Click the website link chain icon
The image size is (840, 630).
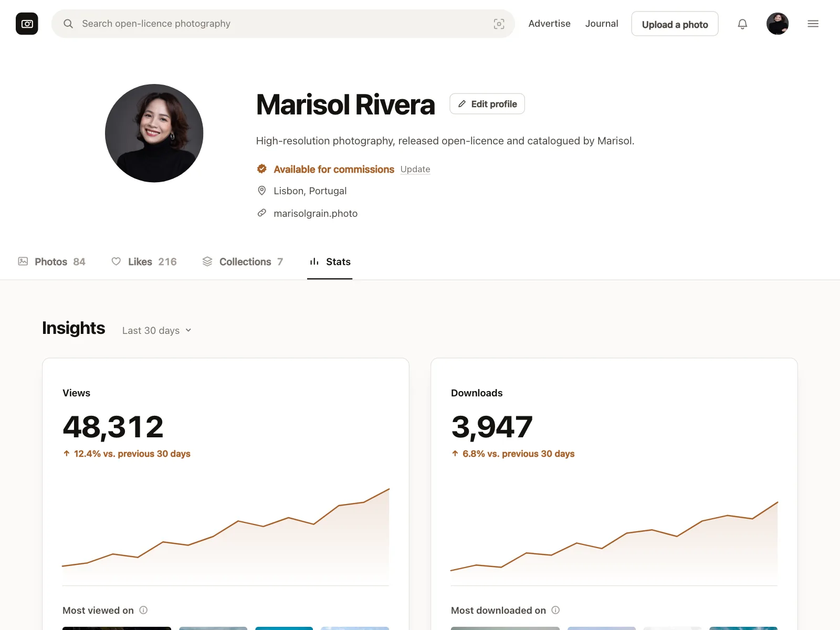coord(261,213)
